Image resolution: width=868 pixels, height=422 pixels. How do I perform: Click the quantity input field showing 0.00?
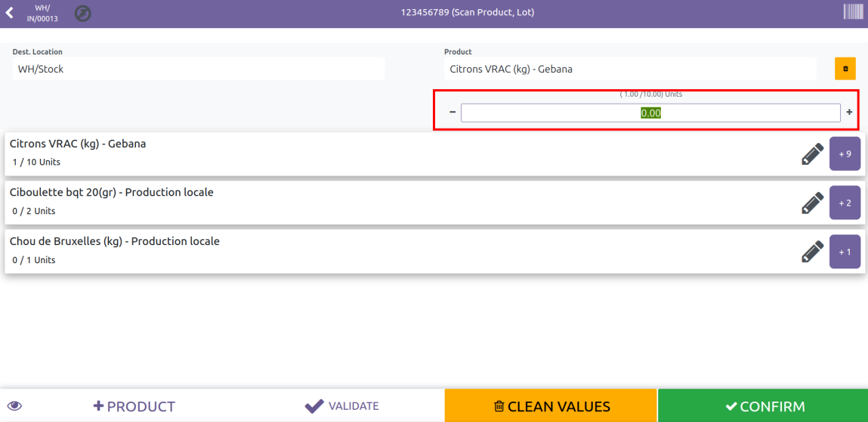pos(650,113)
